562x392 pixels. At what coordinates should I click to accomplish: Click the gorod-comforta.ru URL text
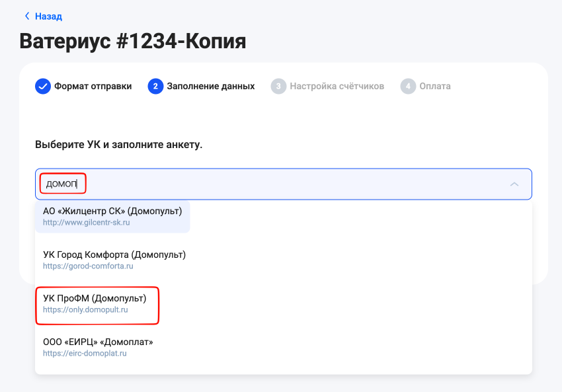88,266
